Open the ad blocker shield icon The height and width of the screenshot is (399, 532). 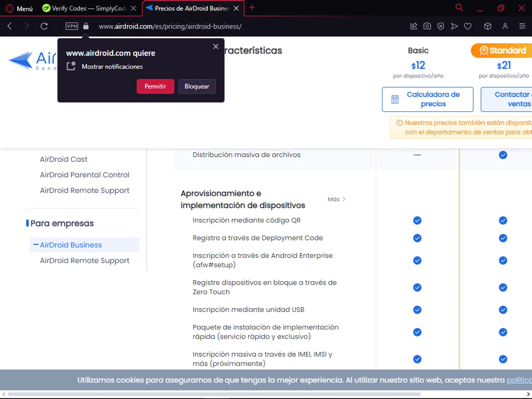coord(441,26)
